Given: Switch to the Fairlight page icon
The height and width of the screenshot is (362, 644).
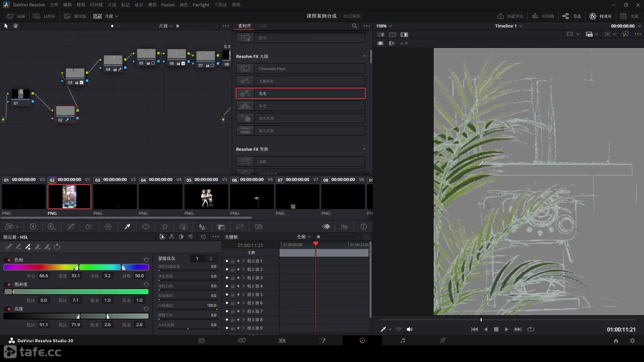Looking at the screenshot, I should [x=402, y=341].
